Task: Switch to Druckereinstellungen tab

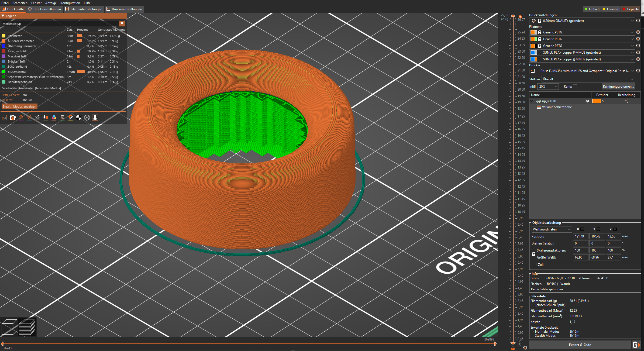Action: [124, 9]
